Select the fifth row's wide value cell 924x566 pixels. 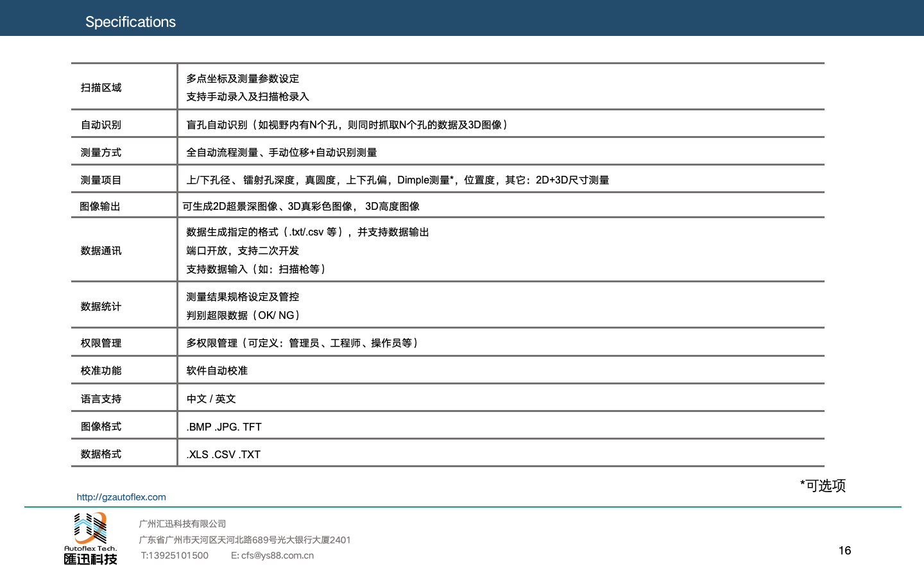click(x=501, y=205)
